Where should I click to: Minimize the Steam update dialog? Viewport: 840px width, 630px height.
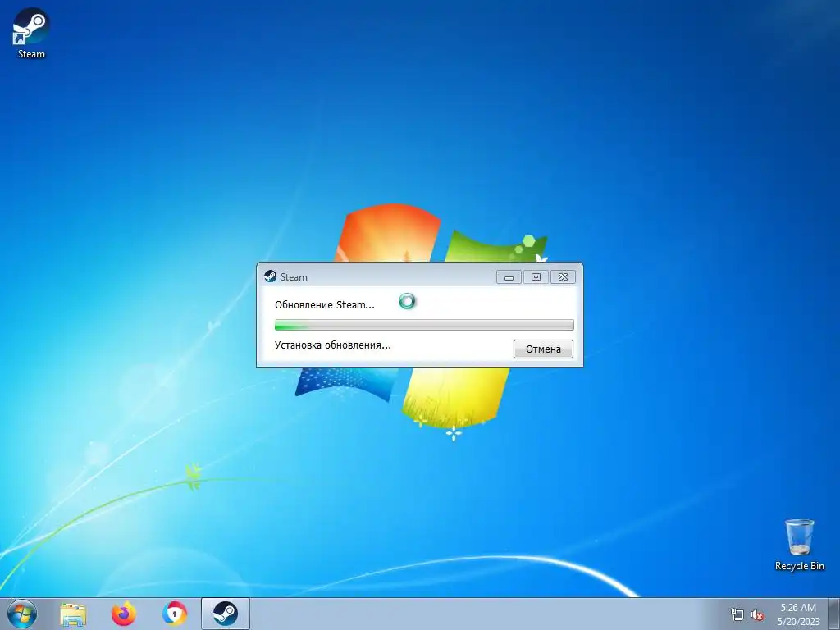[509, 277]
